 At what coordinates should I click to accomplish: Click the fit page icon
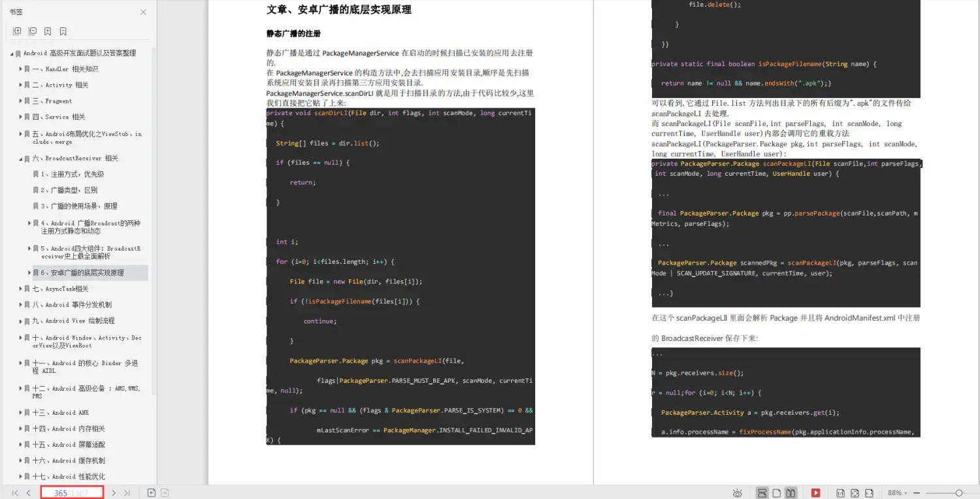tap(853, 493)
